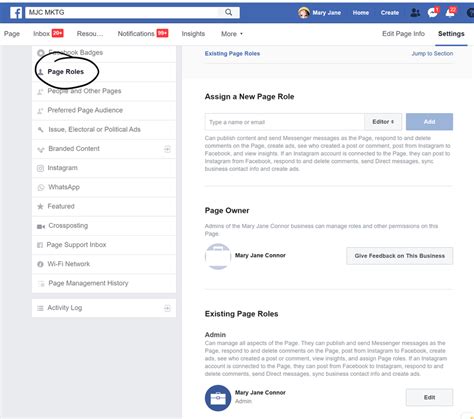Click the People and Other Pages icon

pyautogui.click(x=40, y=91)
